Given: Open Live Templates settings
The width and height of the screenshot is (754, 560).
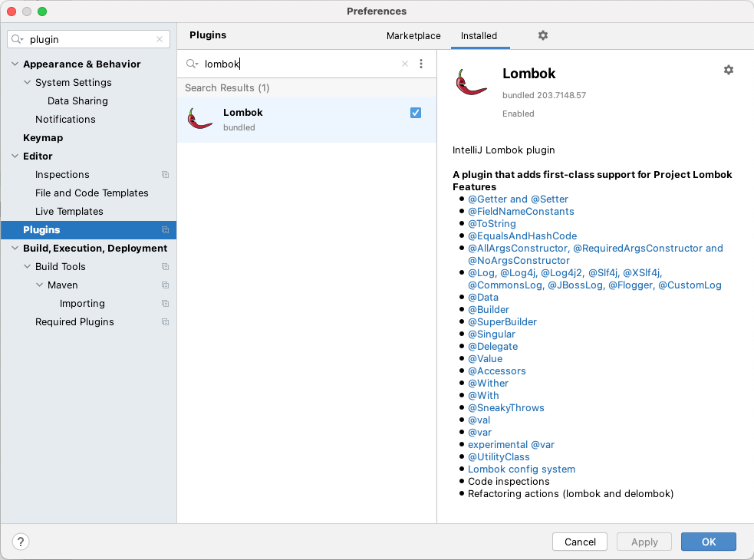Looking at the screenshot, I should click(x=69, y=211).
